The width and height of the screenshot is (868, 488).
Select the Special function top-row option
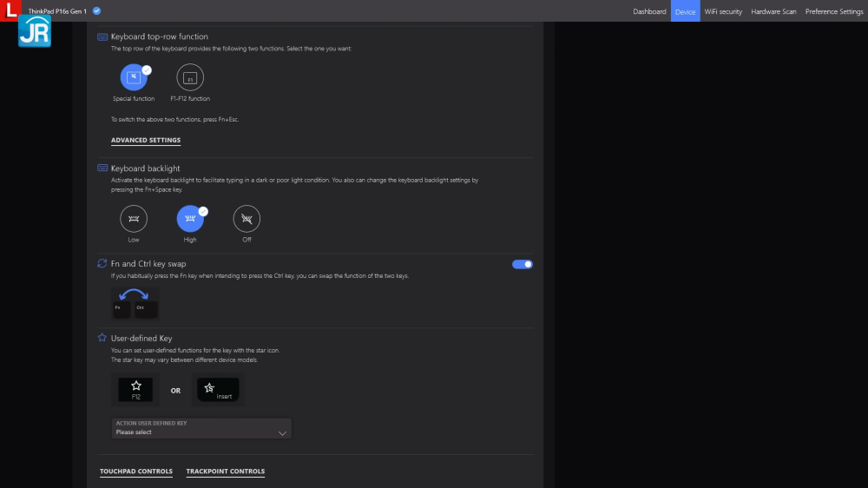point(134,77)
